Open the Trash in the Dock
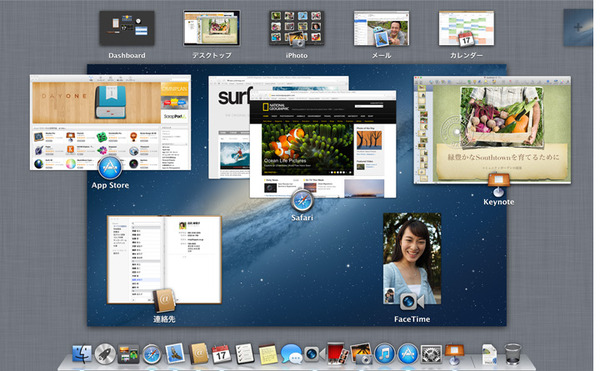 [512, 354]
